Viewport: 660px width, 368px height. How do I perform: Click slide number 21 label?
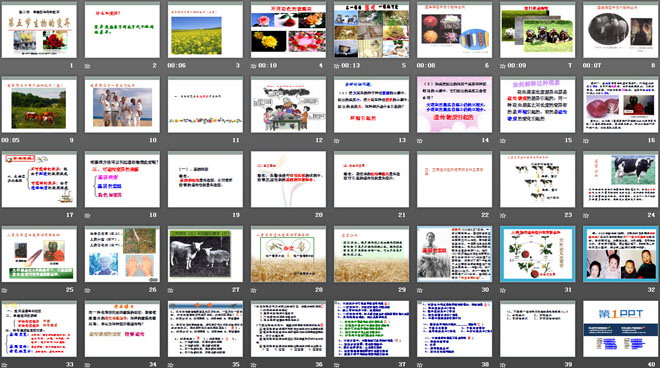402,215
